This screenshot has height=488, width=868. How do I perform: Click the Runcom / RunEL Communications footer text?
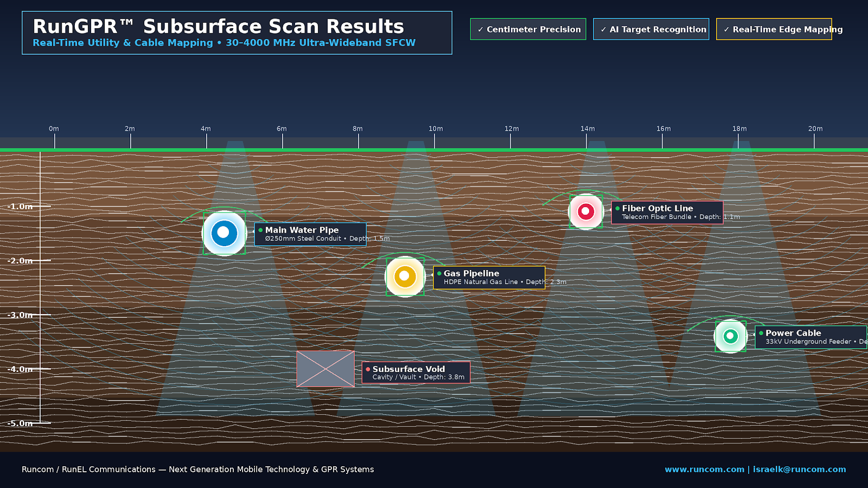[x=198, y=470]
